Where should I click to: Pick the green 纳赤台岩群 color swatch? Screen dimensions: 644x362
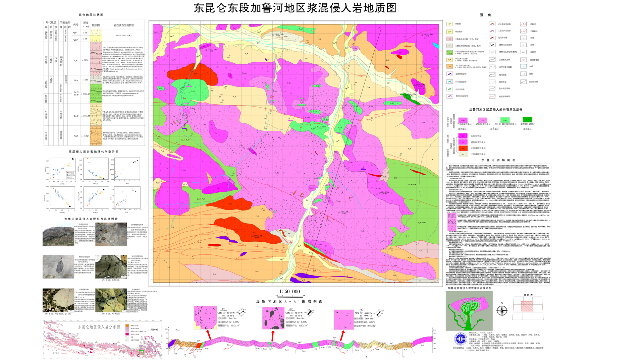point(449,53)
